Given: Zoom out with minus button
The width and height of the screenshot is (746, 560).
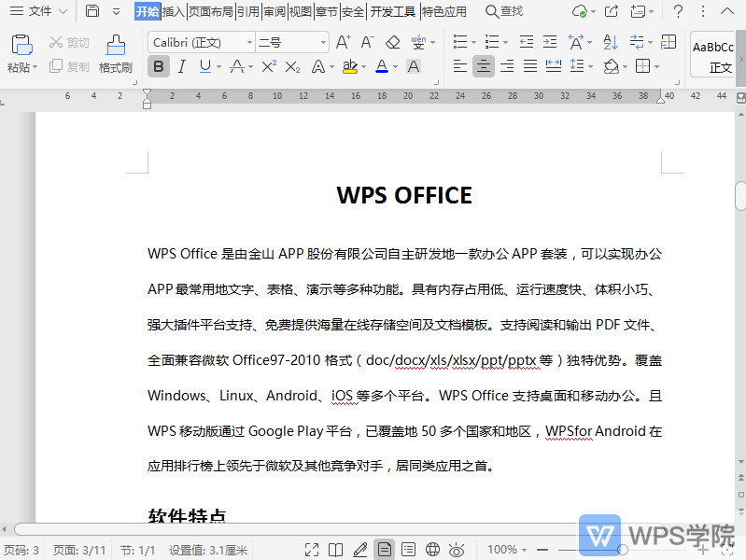Looking at the screenshot, I should pos(542,550).
